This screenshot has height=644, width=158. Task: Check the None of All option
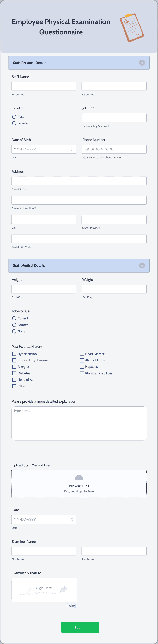(14, 379)
